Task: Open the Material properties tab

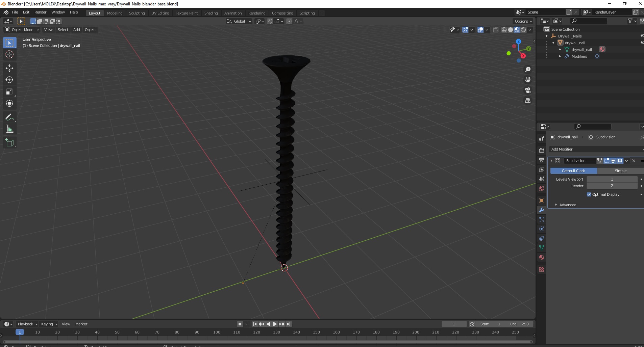Action: (x=542, y=257)
